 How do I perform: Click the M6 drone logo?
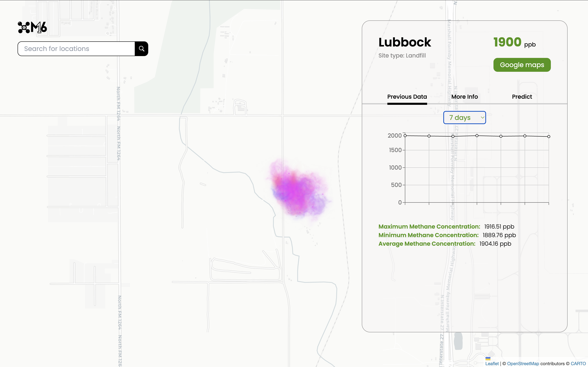[x=32, y=28]
